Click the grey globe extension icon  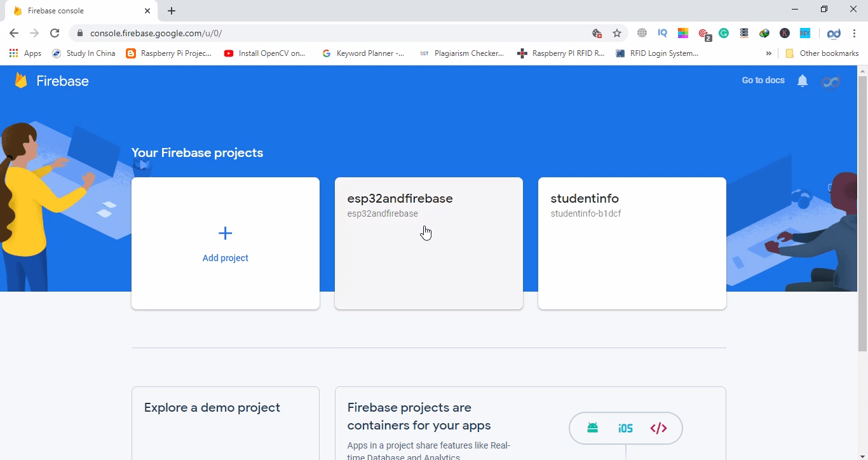(642, 33)
